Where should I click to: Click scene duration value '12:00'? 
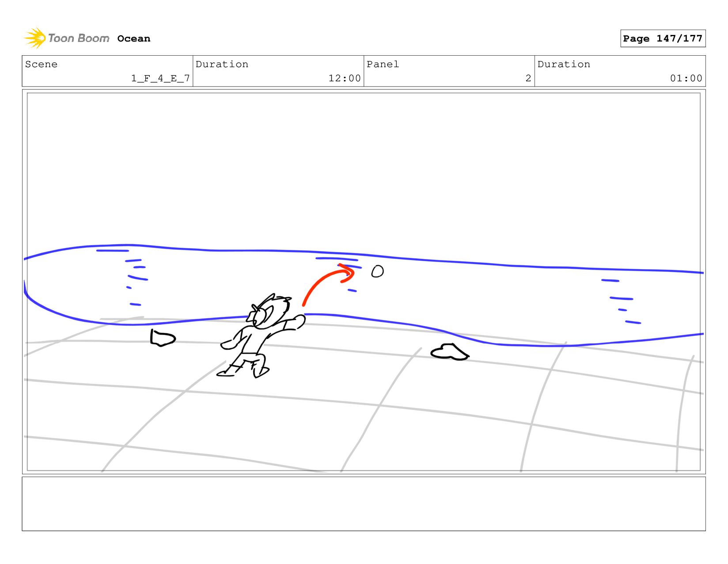tap(345, 78)
